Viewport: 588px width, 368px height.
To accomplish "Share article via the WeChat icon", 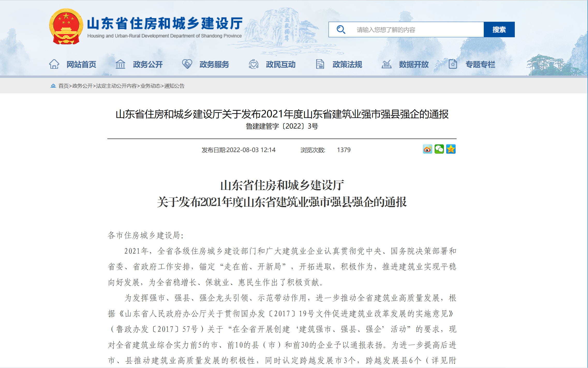I will [x=439, y=149].
